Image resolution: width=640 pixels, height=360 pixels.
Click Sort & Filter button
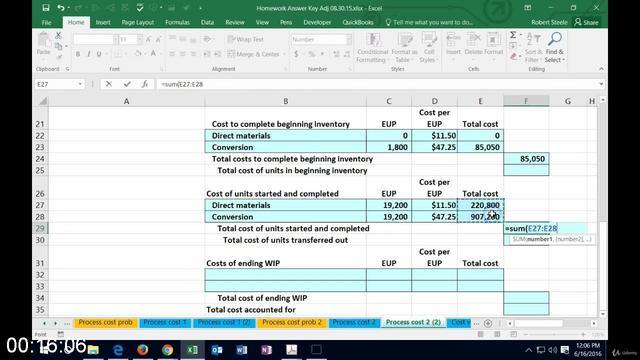point(533,48)
